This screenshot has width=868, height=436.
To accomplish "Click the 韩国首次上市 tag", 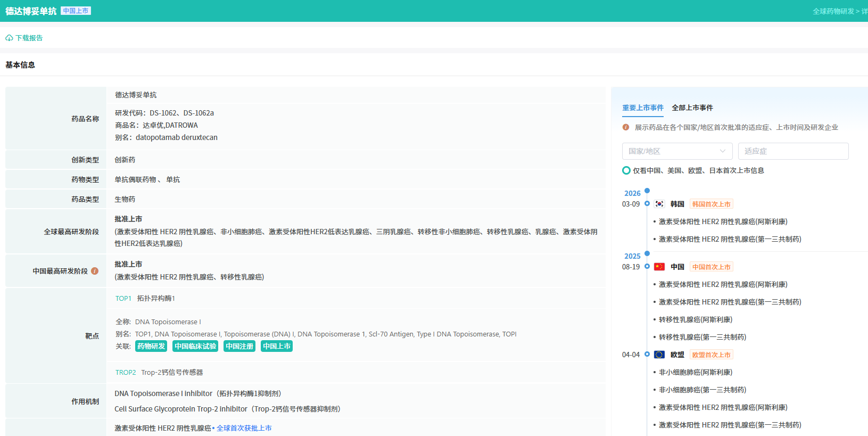I will point(712,204).
